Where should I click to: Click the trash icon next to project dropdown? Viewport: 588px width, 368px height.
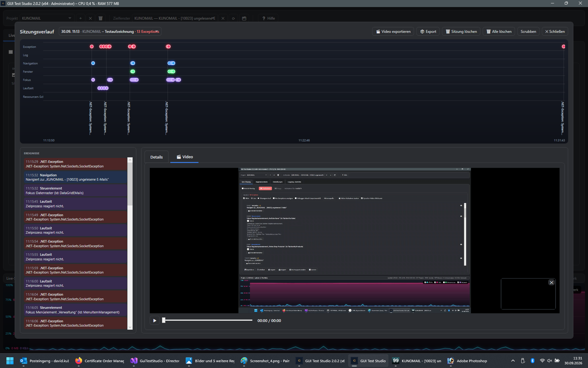[x=100, y=18]
